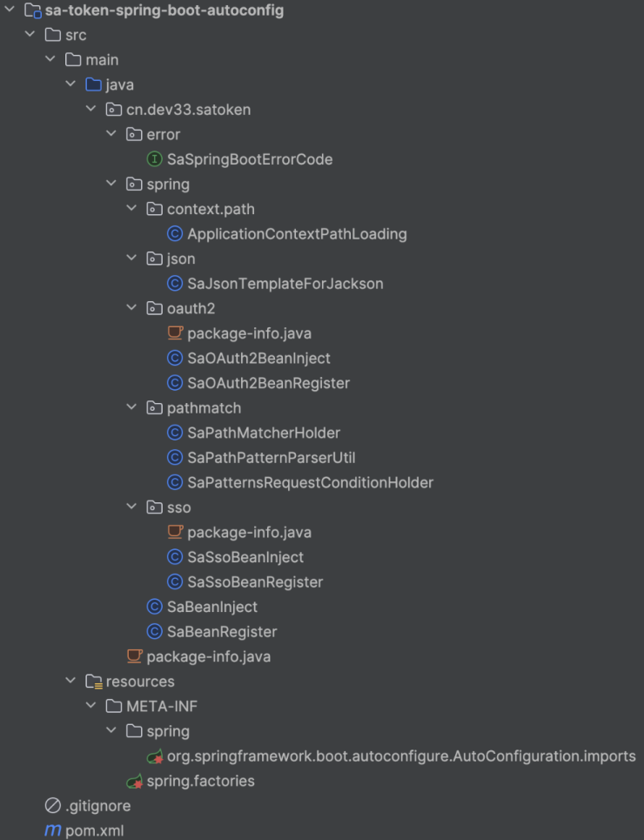Click the Java file icon of oauth2 package-info.java
The height and width of the screenshot is (840, 644).
point(175,333)
